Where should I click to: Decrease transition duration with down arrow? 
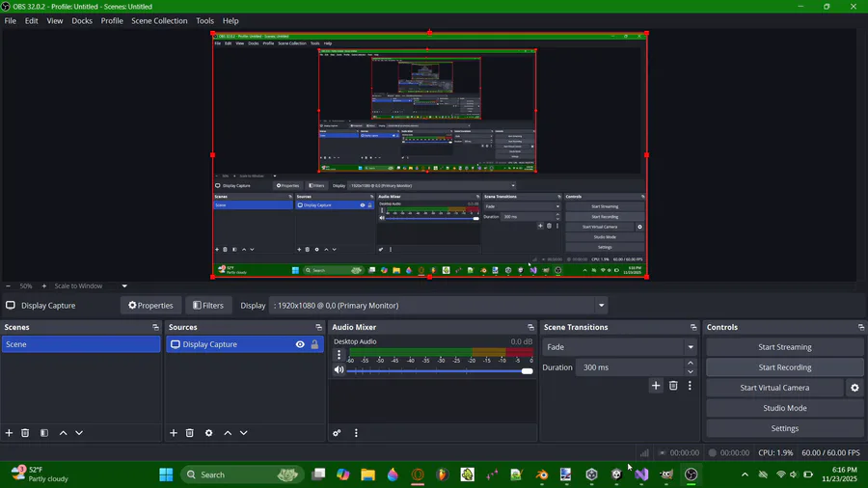tap(691, 372)
